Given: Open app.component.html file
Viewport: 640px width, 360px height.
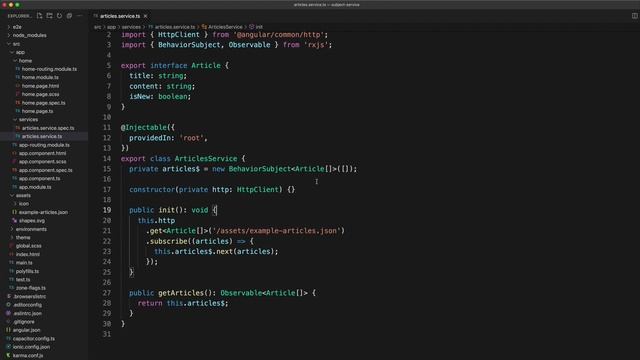Looking at the screenshot, I should [42, 153].
